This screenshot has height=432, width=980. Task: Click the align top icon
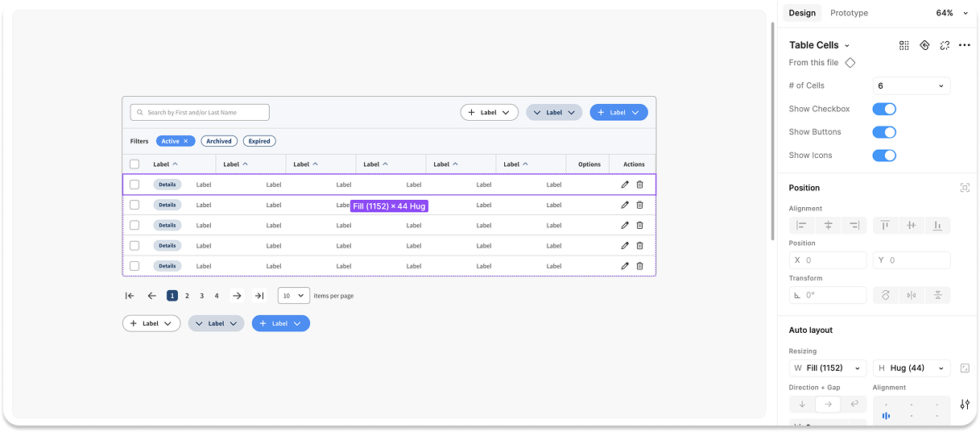pyautogui.click(x=885, y=226)
